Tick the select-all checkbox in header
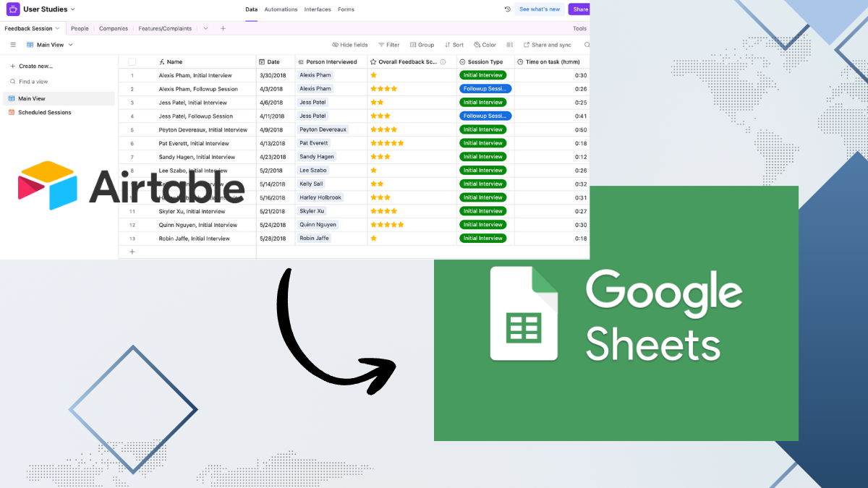Image resolution: width=868 pixels, height=488 pixels. [132, 61]
